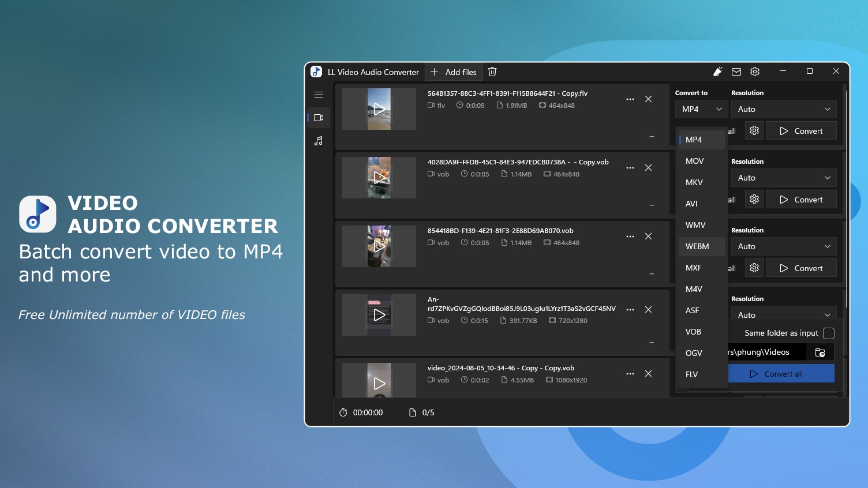Play the video_2024-08-05 video thumbnail

tap(379, 381)
